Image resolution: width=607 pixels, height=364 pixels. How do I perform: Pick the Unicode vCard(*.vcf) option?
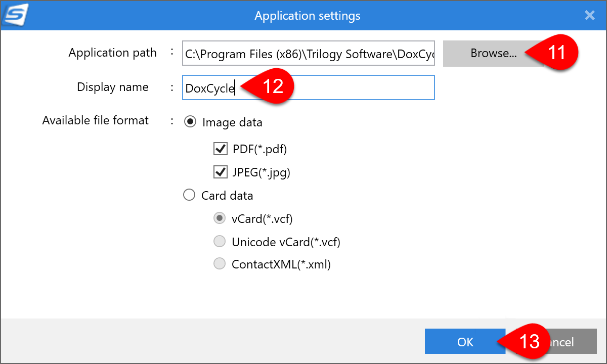(219, 241)
